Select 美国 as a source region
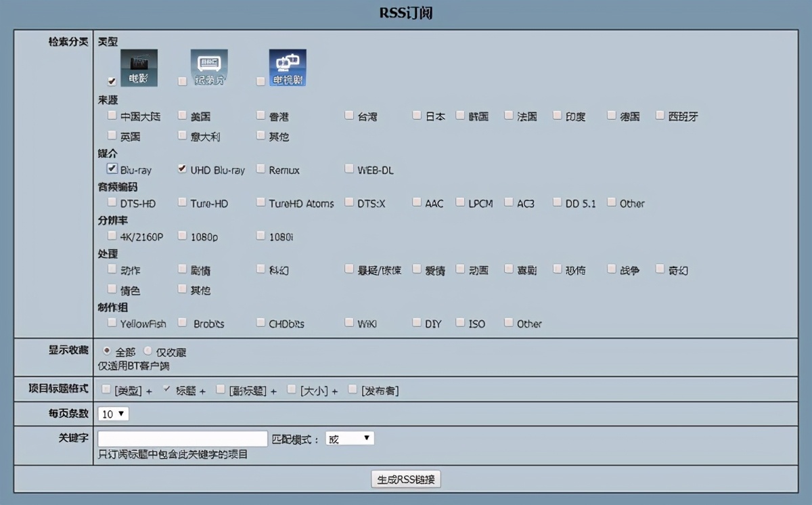 [x=181, y=115]
